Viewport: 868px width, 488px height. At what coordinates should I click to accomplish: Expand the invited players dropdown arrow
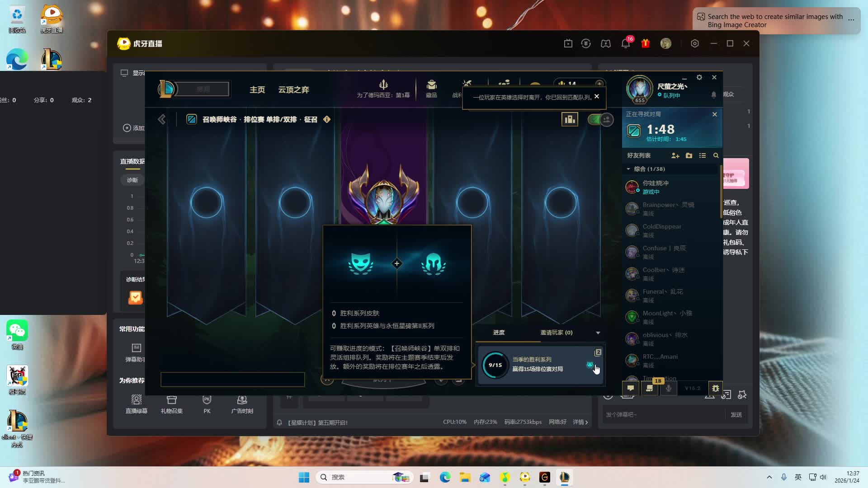(x=598, y=333)
